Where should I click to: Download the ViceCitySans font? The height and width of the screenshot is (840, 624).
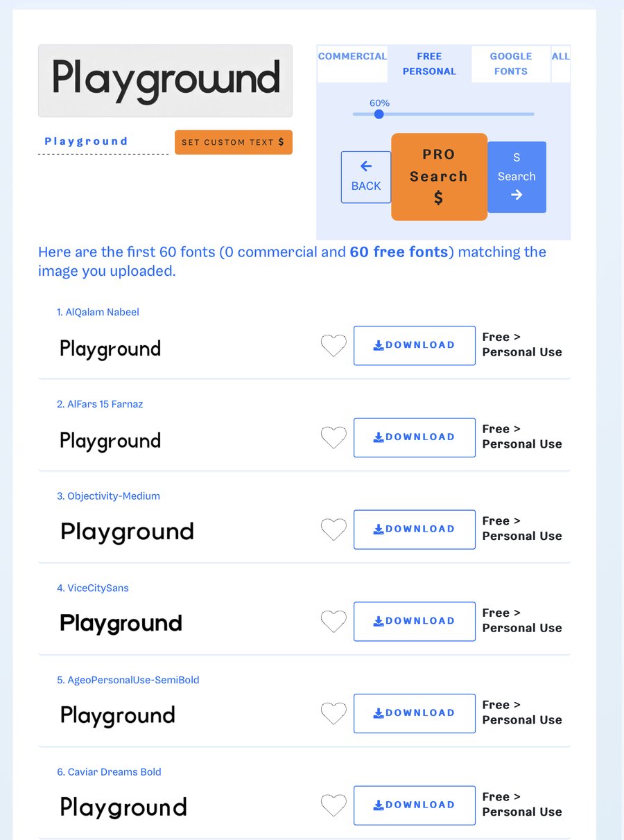pos(415,621)
